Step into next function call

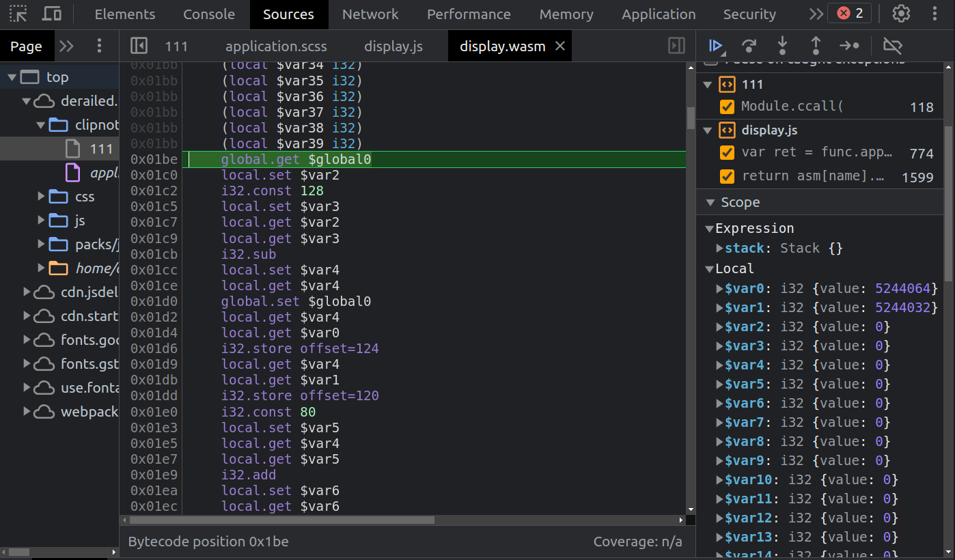(782, 46)
